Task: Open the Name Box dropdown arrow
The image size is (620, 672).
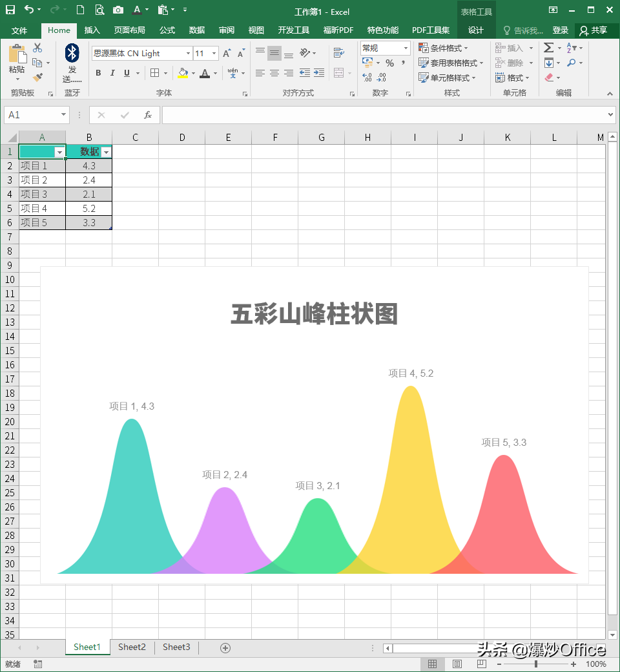Action: click(x=63, y=114)
